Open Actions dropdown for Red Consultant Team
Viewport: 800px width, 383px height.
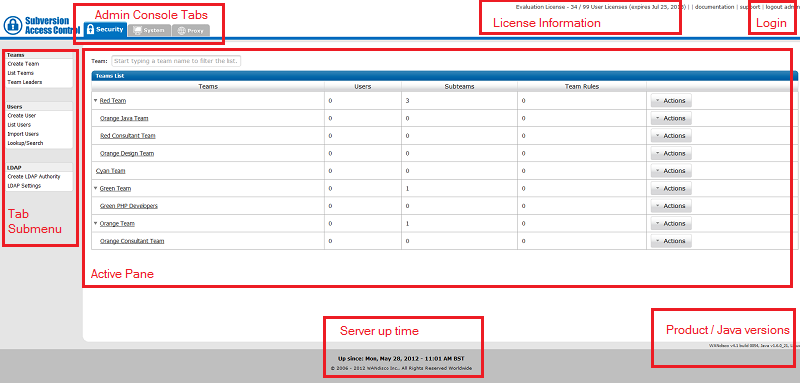(x=671, y=136)
